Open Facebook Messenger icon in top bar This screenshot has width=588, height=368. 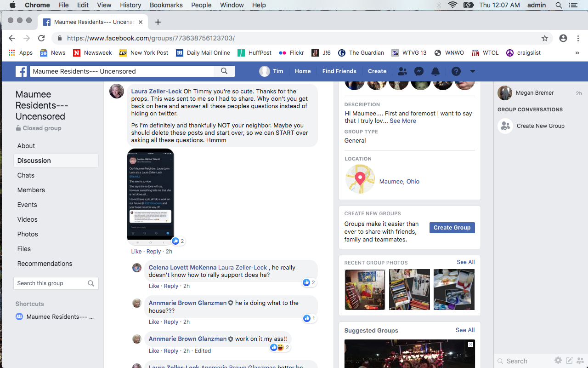pos(418,71)
